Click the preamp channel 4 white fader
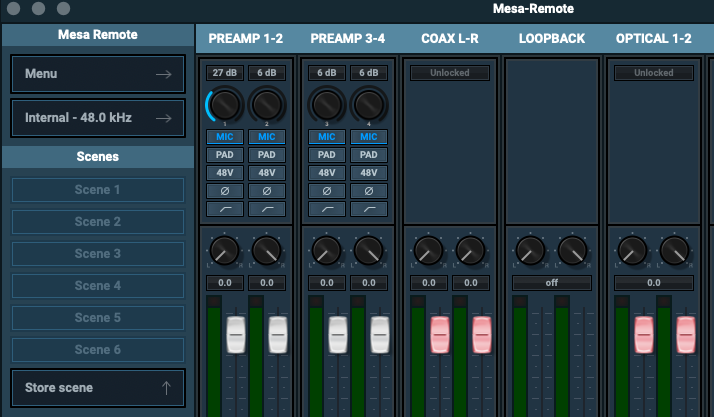 click(x=380, y=335)
